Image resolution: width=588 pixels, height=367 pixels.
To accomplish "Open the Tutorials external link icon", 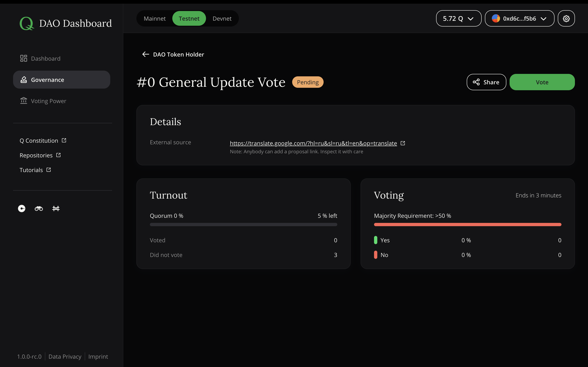I will (x=49, y=170).
